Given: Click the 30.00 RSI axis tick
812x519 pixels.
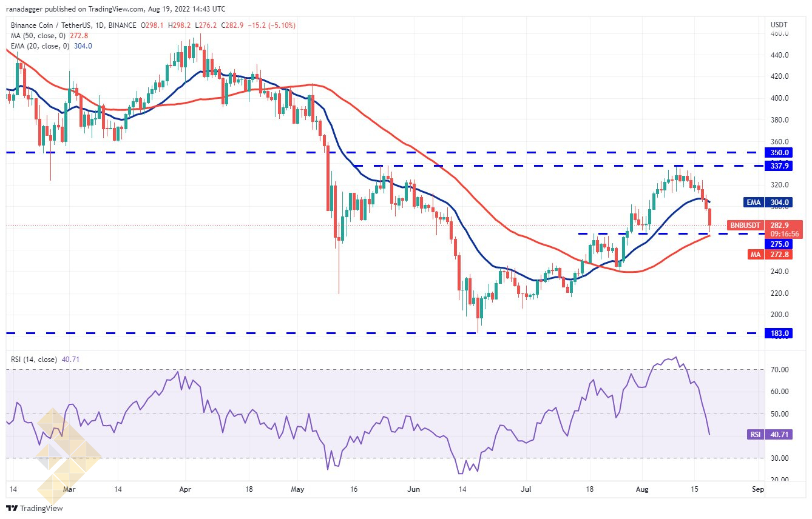Looking at the screenshot, I should (780, 458).
